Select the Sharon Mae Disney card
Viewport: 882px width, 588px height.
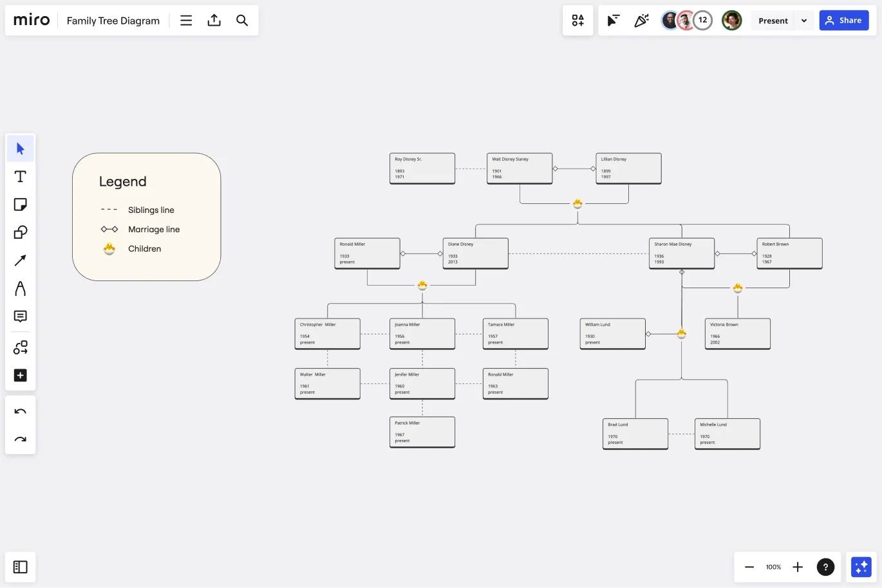pyautogui.click(x=682, y=253)
